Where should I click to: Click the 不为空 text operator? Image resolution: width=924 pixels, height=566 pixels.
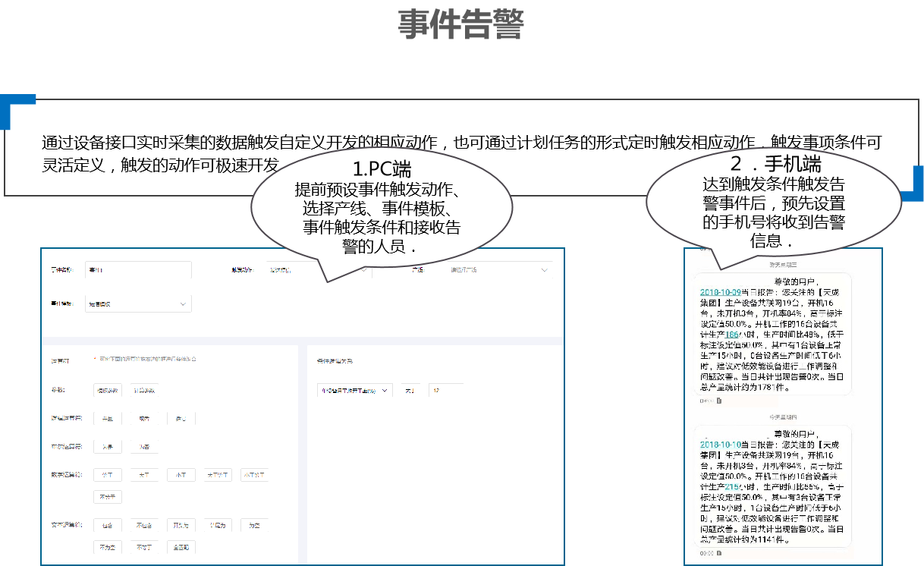[x=108, y=546]
